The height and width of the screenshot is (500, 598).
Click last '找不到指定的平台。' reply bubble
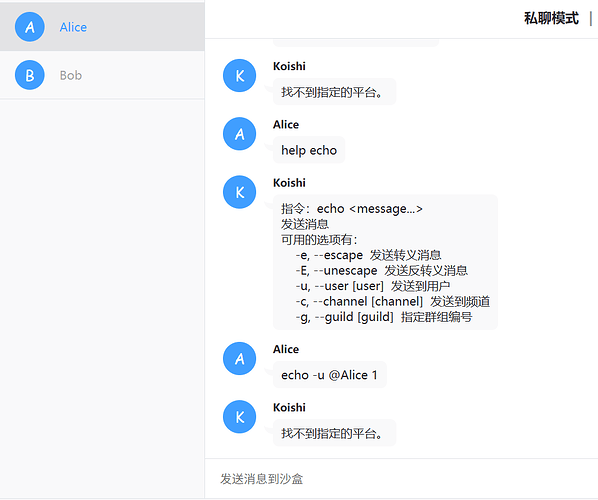(x=334, y=433)
